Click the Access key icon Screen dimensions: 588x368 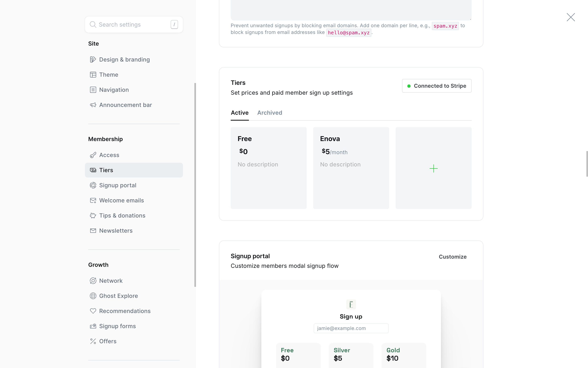pyautogui.click(x=93, y=155)
